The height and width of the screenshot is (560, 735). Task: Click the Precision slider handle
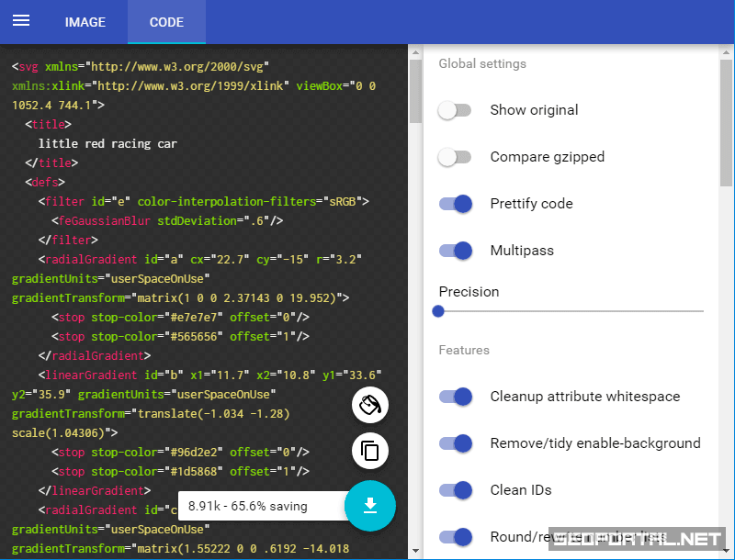(x=438, y=311)
